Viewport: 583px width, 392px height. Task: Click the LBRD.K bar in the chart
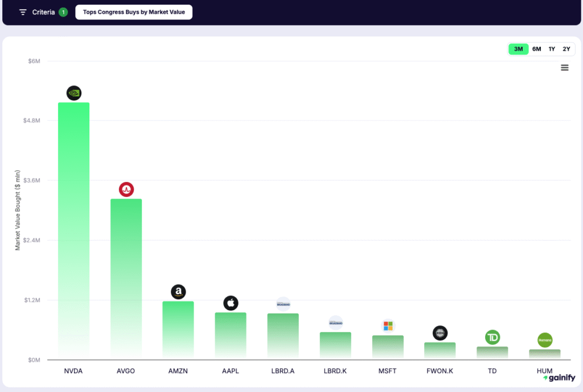pyautogui.click(x=335, y=346)
